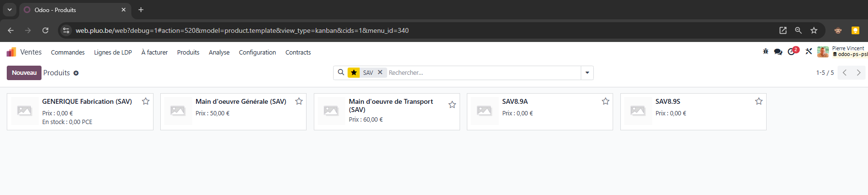Remove the SAV filter facet
Image resolution: width=868 pixels, height=195 pixels.
380,72
